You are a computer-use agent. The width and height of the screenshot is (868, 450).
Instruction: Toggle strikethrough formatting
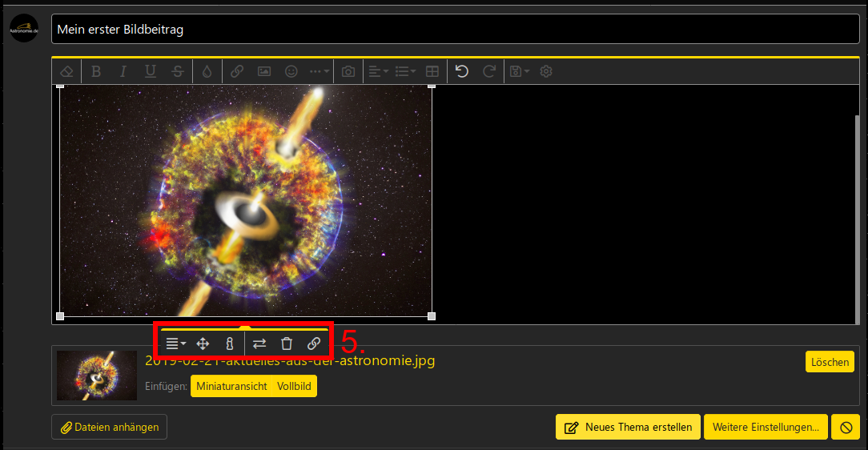[x=177, y=71]
